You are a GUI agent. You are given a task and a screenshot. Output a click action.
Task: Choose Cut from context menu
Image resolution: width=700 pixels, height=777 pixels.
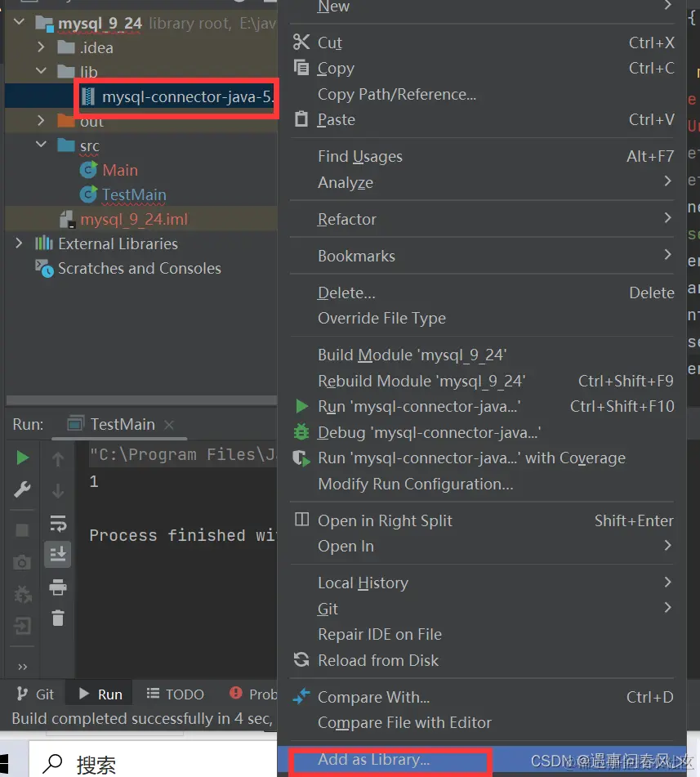482,42
